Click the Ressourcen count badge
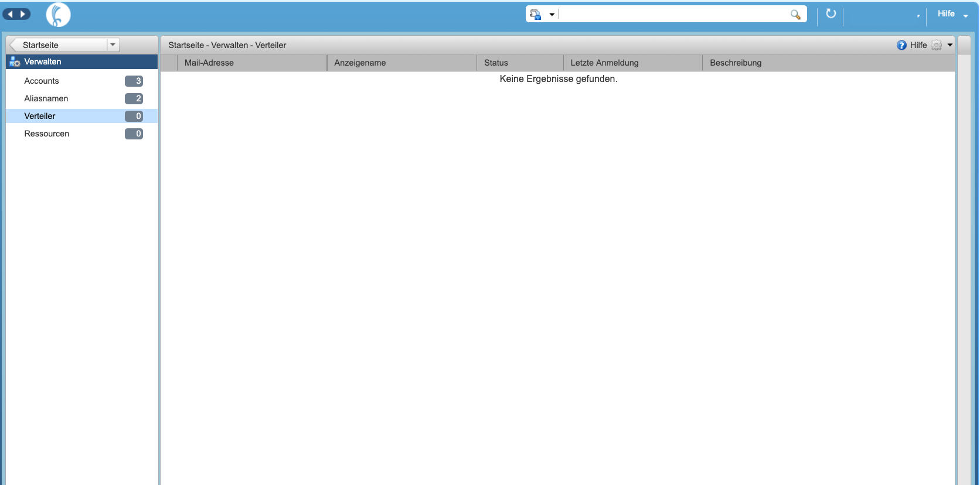Screen dimensions: 980x485 [x=134, y=134]
